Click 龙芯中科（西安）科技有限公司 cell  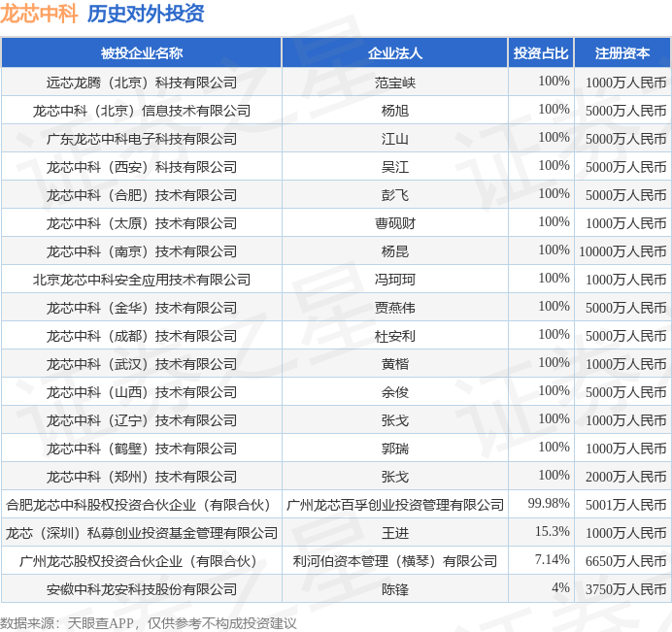(x=142, y=167)
